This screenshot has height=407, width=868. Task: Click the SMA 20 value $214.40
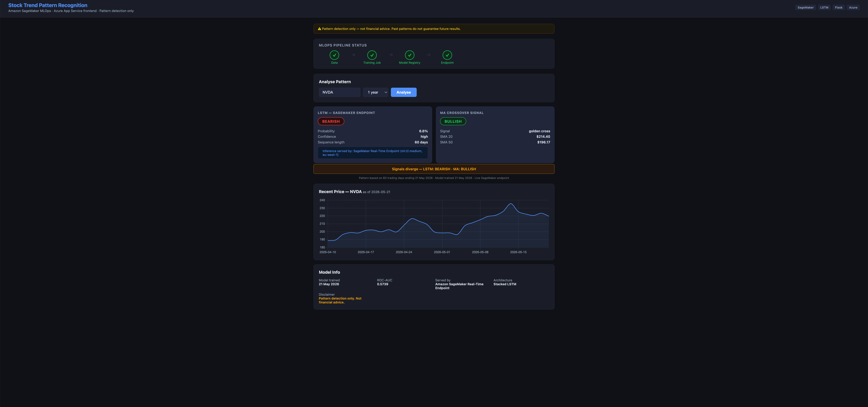point(543,137)
